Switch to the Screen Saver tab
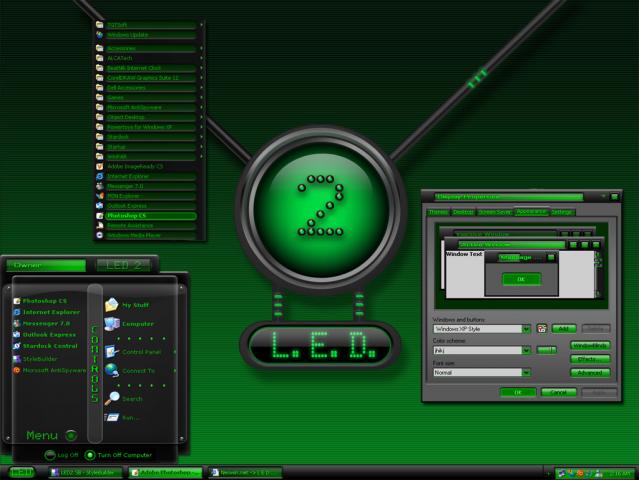The width and height of the screenshot is (639, 480). (x=495, y=212)
